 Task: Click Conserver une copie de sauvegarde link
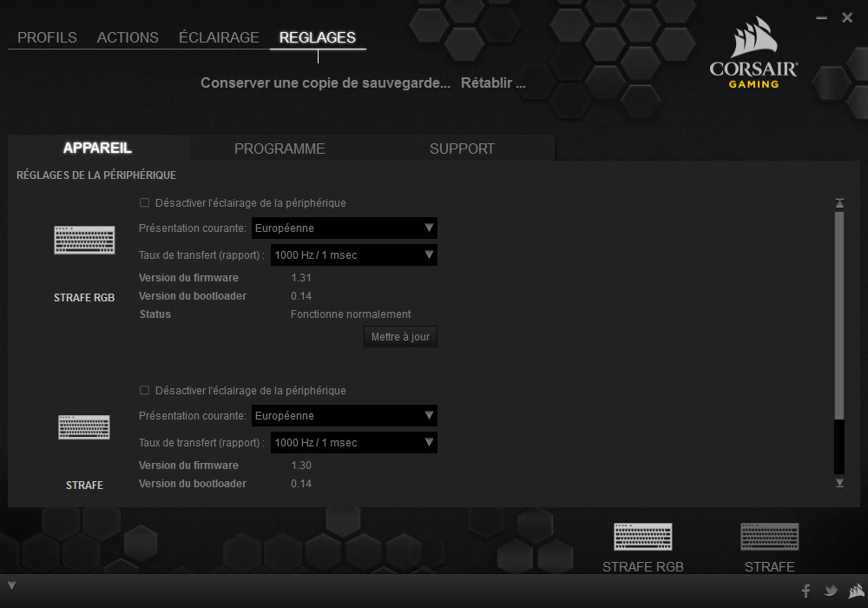click(x=325, y=83)
